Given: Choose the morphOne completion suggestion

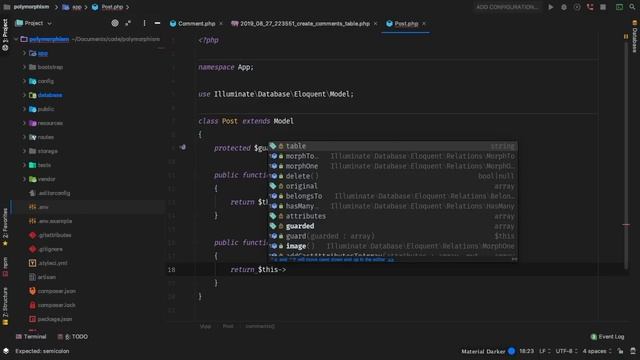Looking at the screenshot, I should (393, 166).
